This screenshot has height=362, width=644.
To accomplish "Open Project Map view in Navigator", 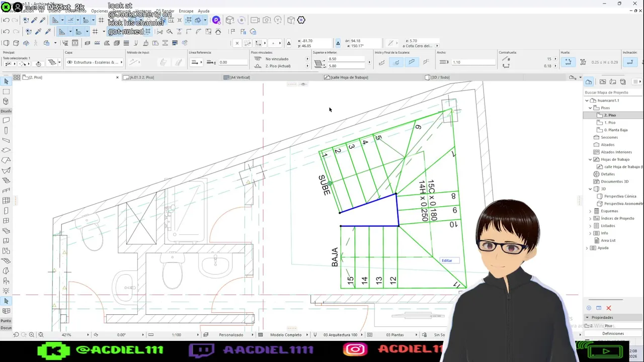I will coord(589,81).
